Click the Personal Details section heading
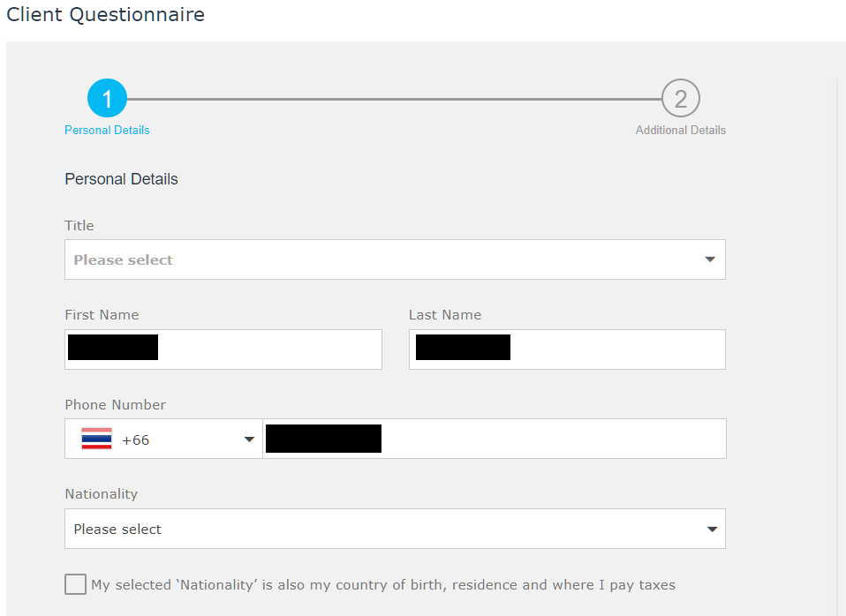Image resolution: width=846 pixels, height=616 pixels. pyautogui.click(x=121, y=179)
